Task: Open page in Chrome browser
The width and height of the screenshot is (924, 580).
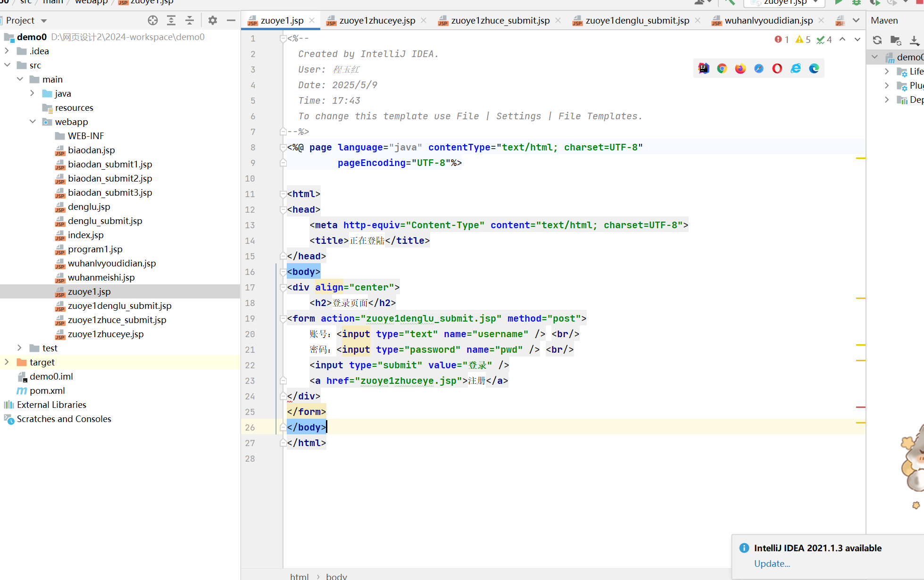Action: (722, 68)
